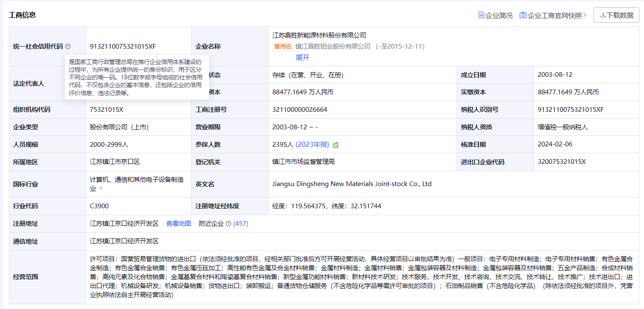
Task: Click 镇江市场监督管理局 value
Action: tap(303, 162)
